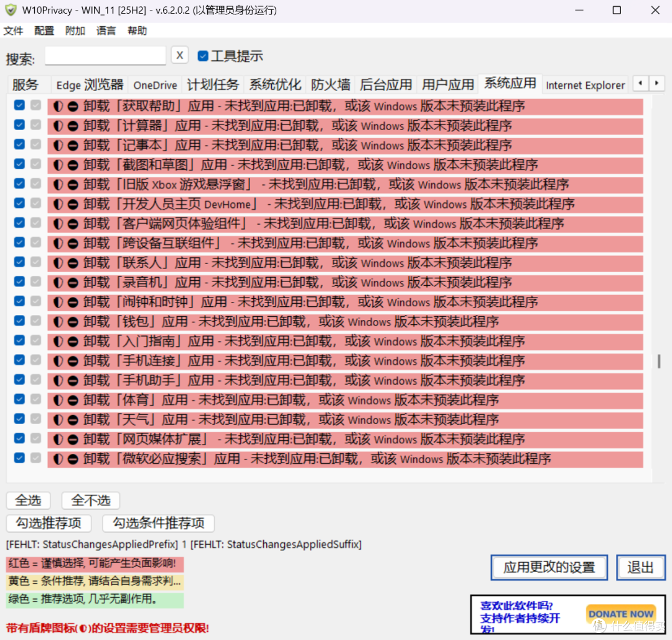This screenshot has width=672, height=640.
Task: Uncheck the blue checkbox for 获取帮助
Action: (19, 105)
